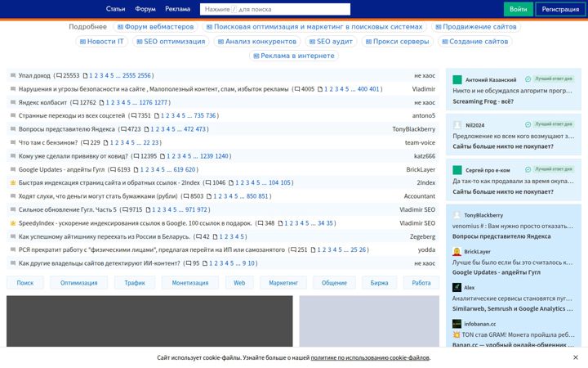
Task: Open topic Вопросы представителю Яндекса in list
Action: [67, 129]
